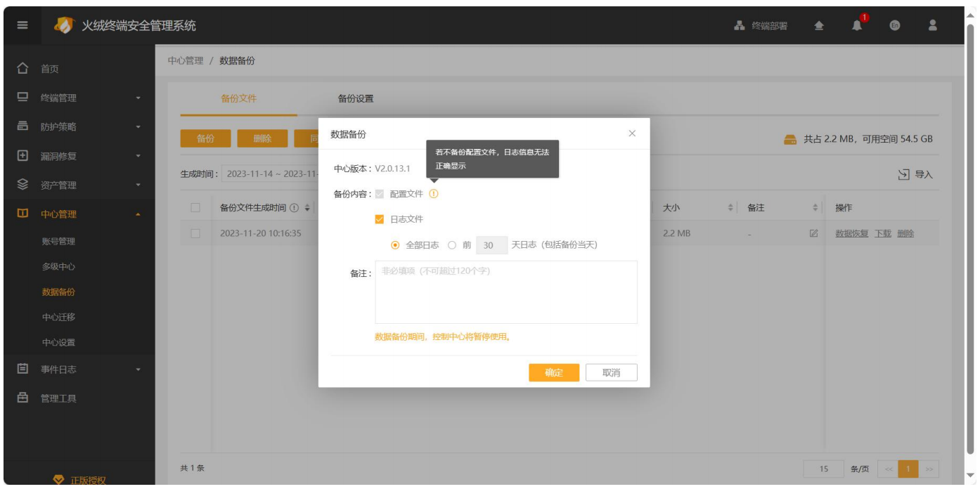The image size is (980, 489).
Task: Open 终端部署 terminal deployment
Action: click(x=761, y=26)
